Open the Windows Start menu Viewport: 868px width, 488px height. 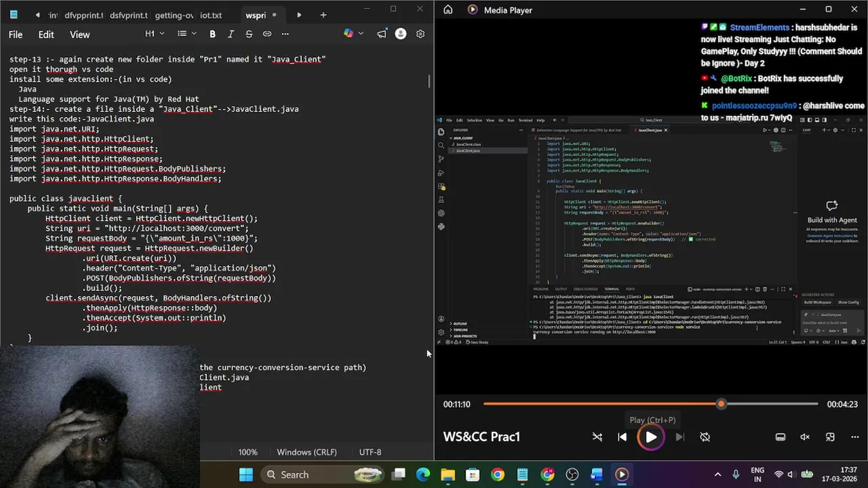246,474
